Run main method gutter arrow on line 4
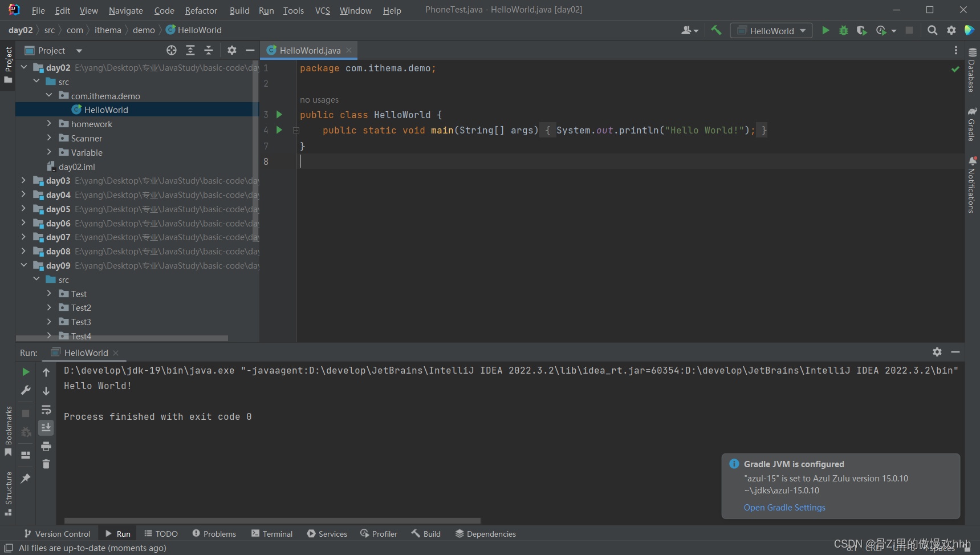Image resolution: width=980 pixels, height=555 pixels. tap(279, 130)
